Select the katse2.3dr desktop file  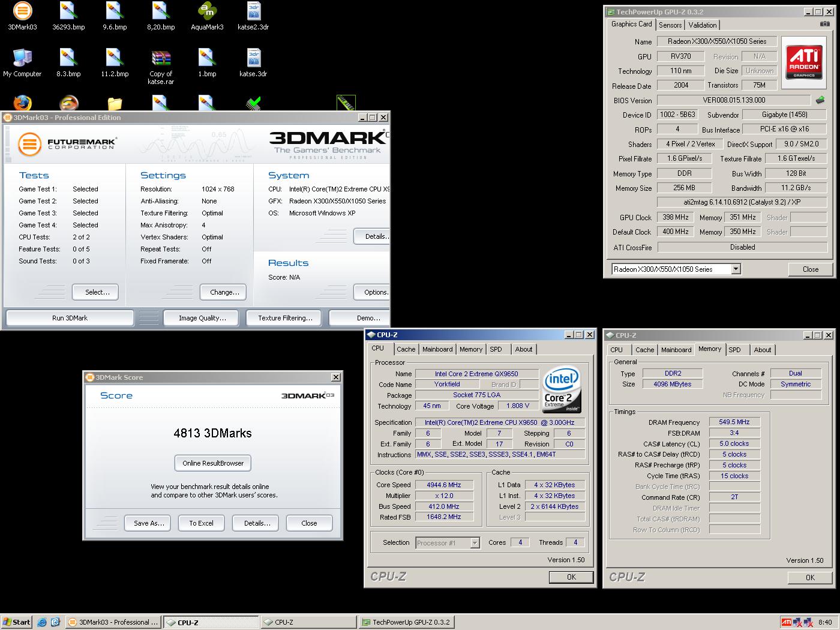click(x=253, y=16)
